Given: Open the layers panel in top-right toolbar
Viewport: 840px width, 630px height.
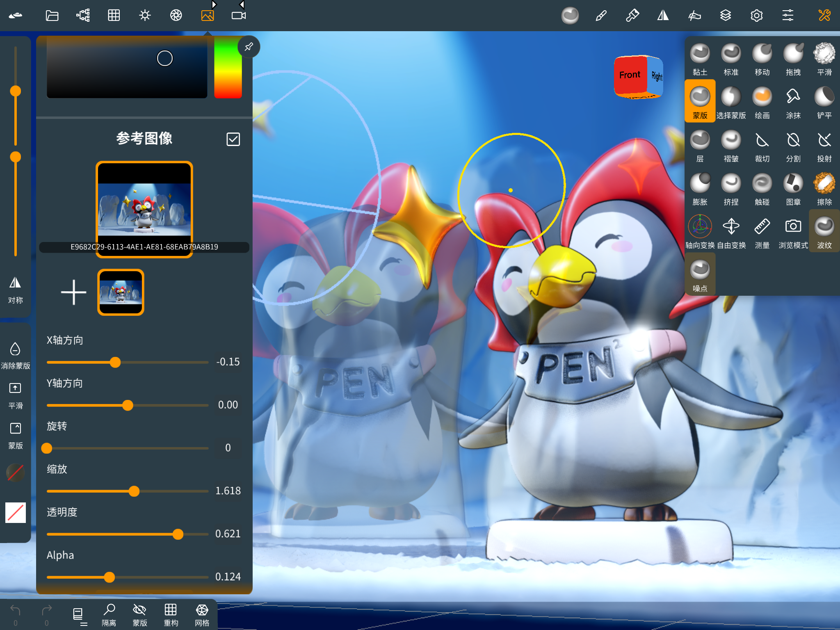Looking at the screenshot, I should pos(726,15).
